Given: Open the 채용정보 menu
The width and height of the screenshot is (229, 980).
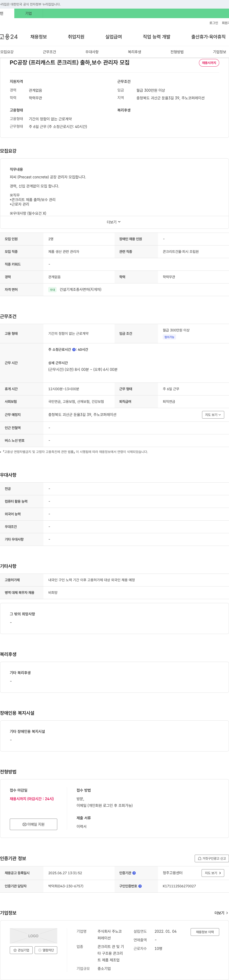Looking at the screenshot, I should point(38,37).
